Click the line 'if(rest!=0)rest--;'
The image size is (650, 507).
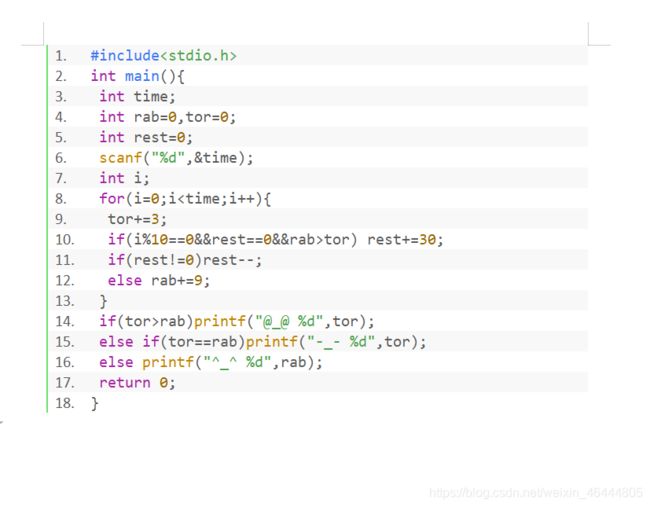click(185, 260)
